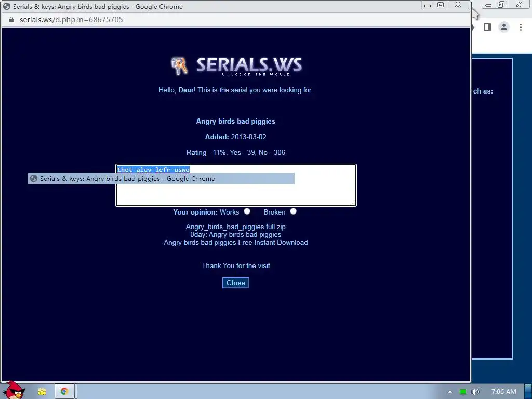Click the padlock icon in the address bar
Screen dimensions: 532x399
11,20
